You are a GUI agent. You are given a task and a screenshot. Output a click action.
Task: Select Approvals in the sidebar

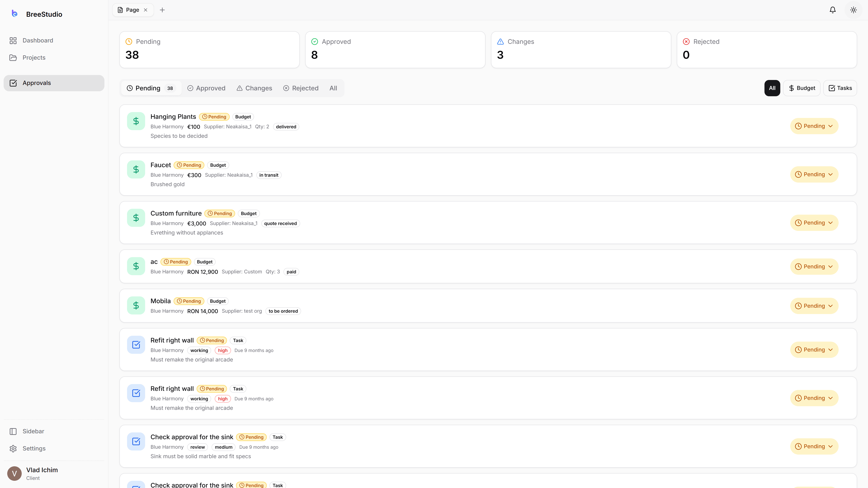point(54,83)
